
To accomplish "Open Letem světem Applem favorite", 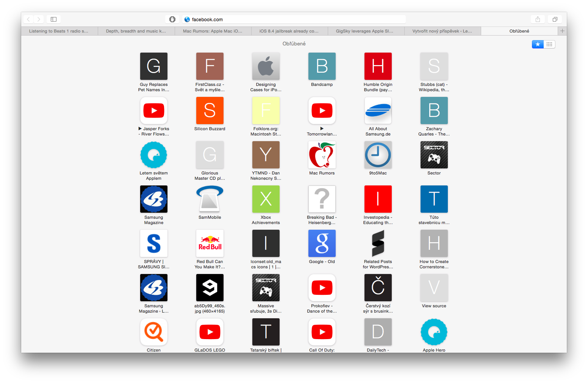I will (x=154, y=155).
